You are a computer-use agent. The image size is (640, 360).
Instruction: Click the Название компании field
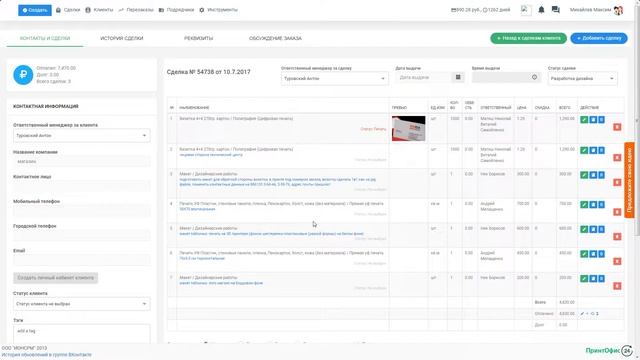[x=82, y=162]
